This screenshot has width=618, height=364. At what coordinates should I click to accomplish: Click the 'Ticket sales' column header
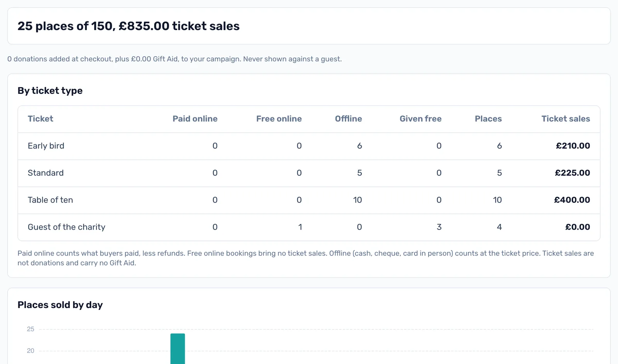tap(566, 119)
